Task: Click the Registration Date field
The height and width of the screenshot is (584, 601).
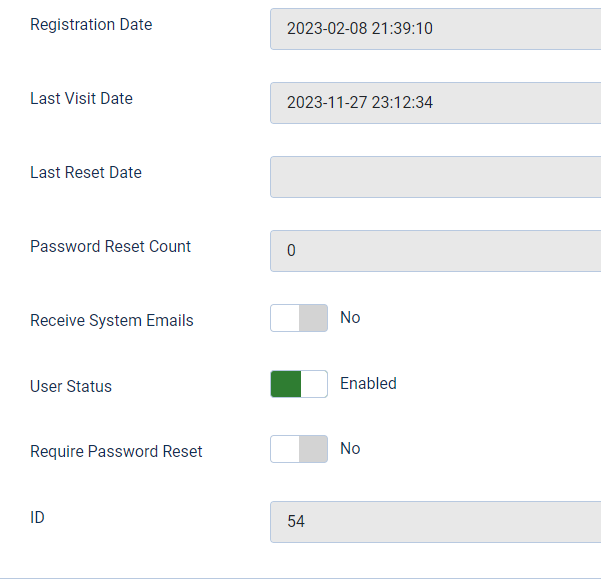Action: [435, 29]
